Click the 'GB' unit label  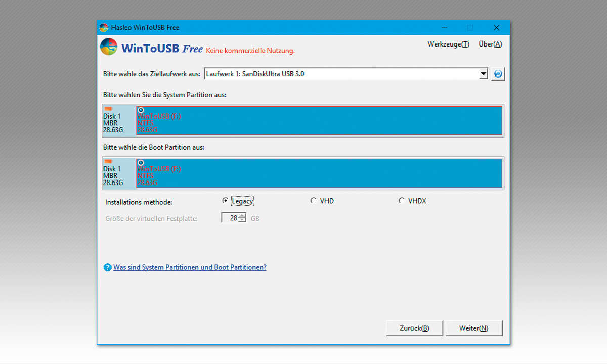pyautogui.click(x=255, y=219)
